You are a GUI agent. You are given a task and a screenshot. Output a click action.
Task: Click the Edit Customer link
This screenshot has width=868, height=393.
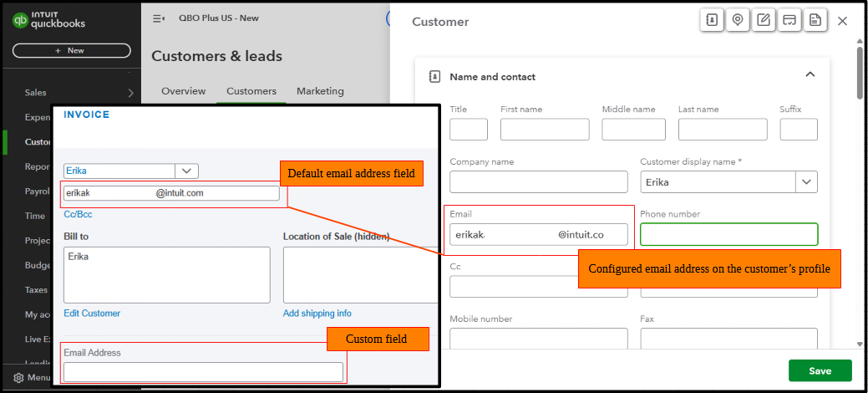pyautogui.click(x=92, y=314)
